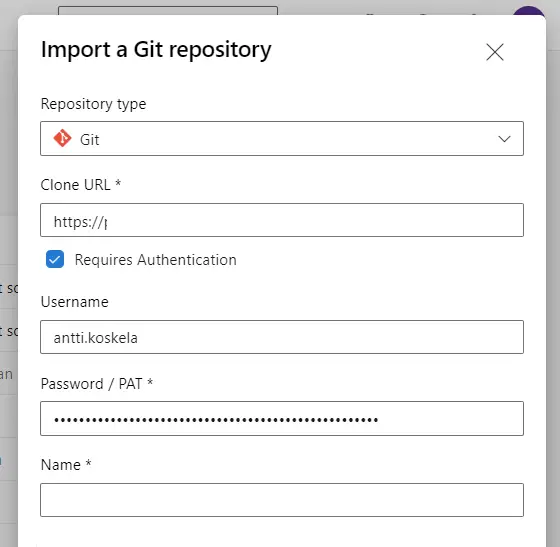Click the Username label
This screenshot has height=547, width=560.
click(75, 302)
